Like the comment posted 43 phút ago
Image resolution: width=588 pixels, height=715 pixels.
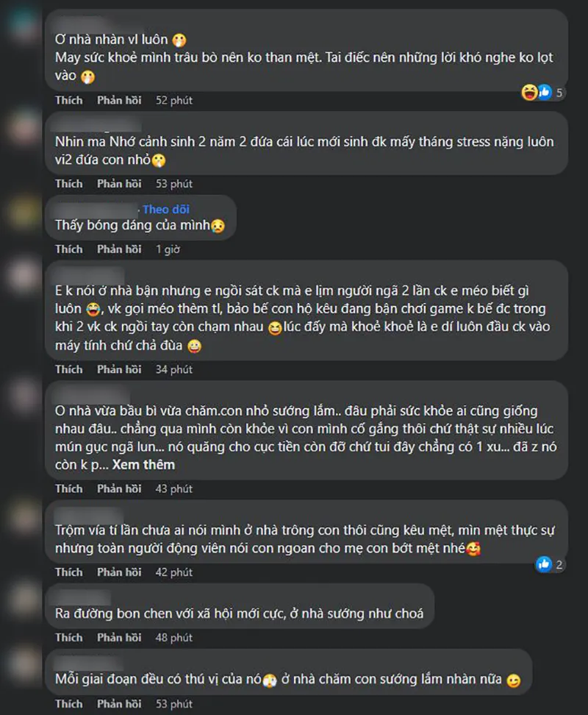(x=69, y=488)
